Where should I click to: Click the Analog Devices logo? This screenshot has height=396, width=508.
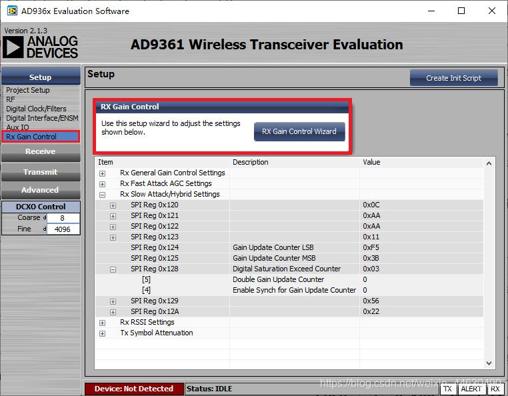(x=40, y=47)
